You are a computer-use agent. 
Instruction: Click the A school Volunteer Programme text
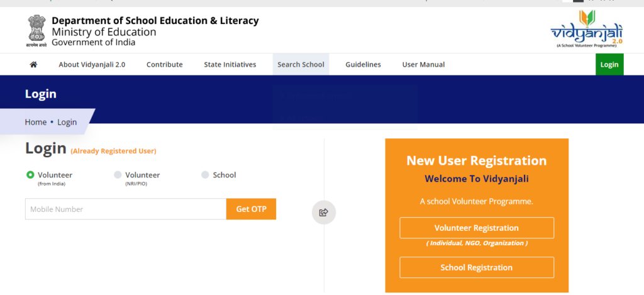pos(477,202)
